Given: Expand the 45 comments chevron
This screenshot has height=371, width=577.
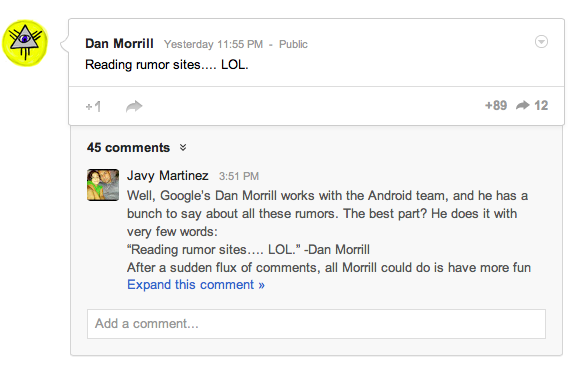Looking at the screenshot, I should point(183,148).
